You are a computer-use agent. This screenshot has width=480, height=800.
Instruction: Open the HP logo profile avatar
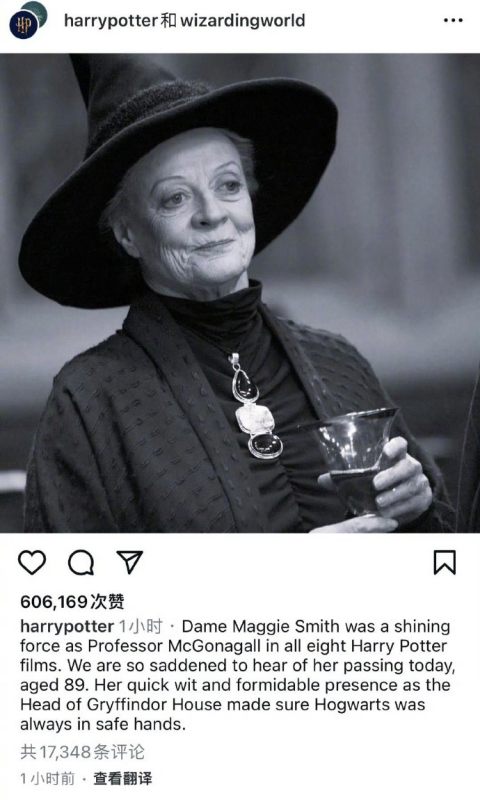point(23,24)
